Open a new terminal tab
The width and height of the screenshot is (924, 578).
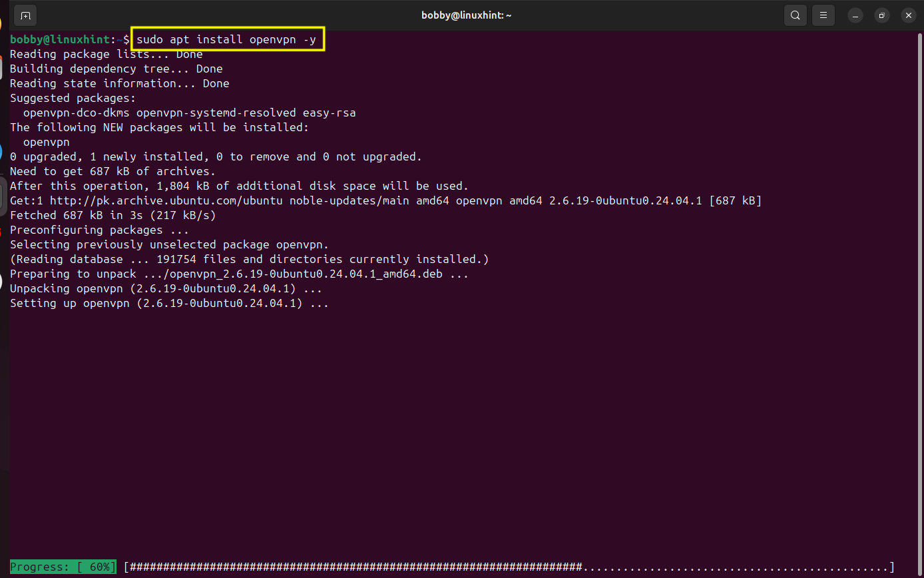pyautogui.click(x=25, y=15)
